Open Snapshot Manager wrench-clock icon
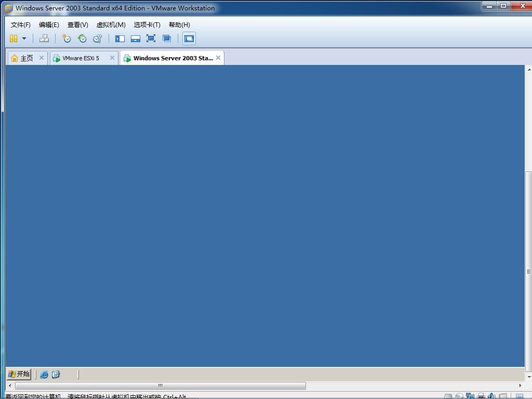The width and height of the screenshot is (532, 399). 98,38
